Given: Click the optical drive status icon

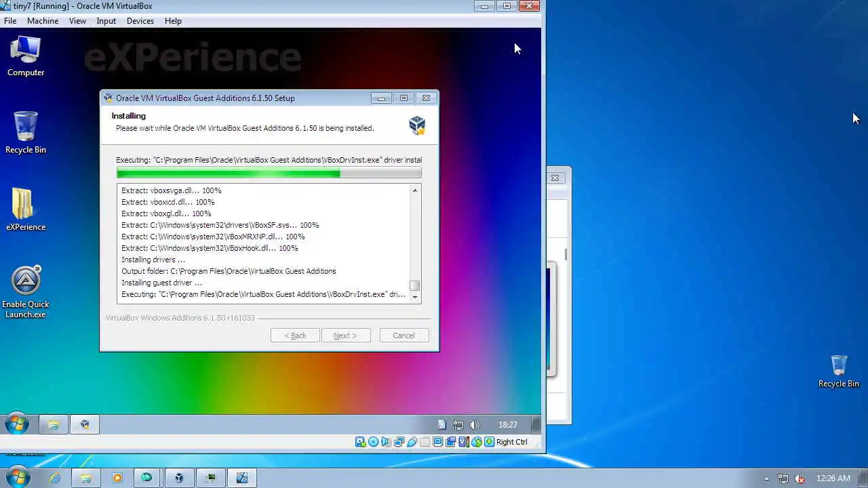Looking at the screenshot, I should pyautogui.click(x=374, y=442).
